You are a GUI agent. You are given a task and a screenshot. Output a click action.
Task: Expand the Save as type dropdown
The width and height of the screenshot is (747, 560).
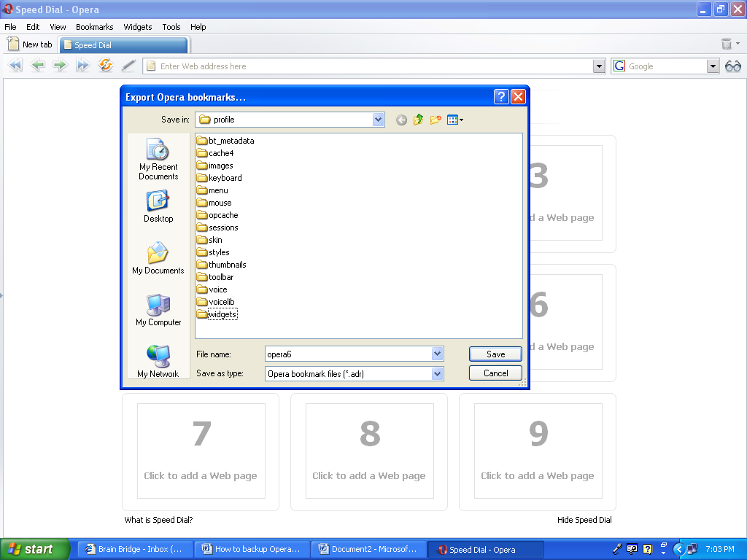click(438, 374)
